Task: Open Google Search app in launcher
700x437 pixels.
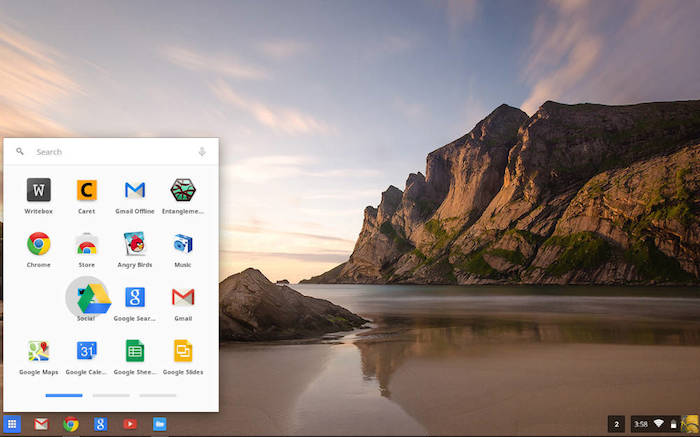Action: 135,297
